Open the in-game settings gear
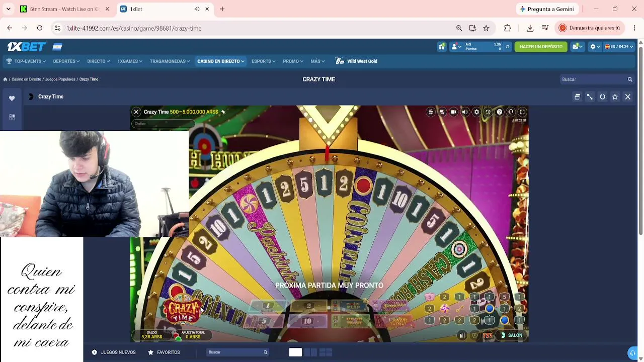 point(476,112)
